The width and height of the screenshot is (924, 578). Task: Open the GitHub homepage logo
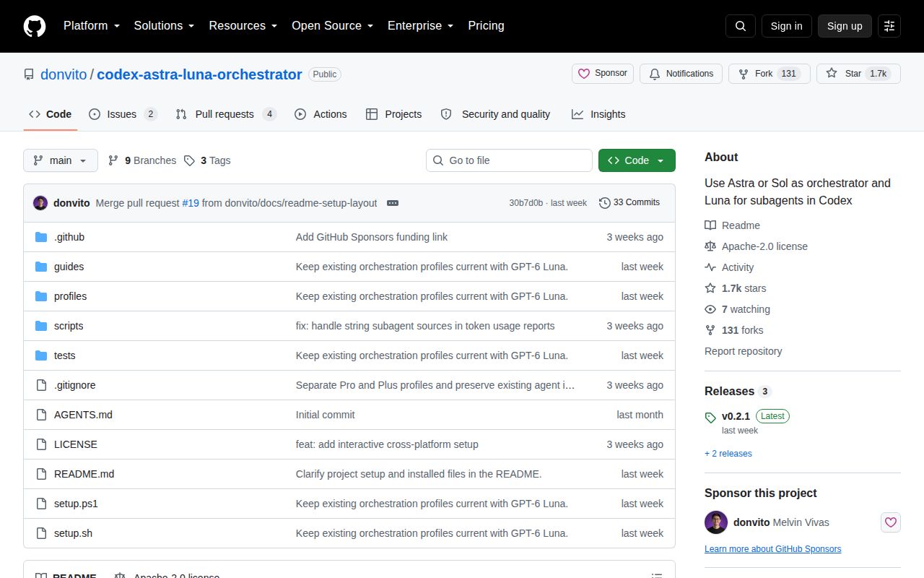(x=35, y=26)
